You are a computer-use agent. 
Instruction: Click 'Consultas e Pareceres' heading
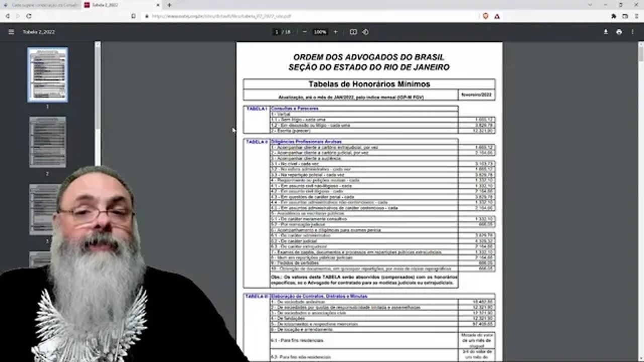[x=294, y=109]
